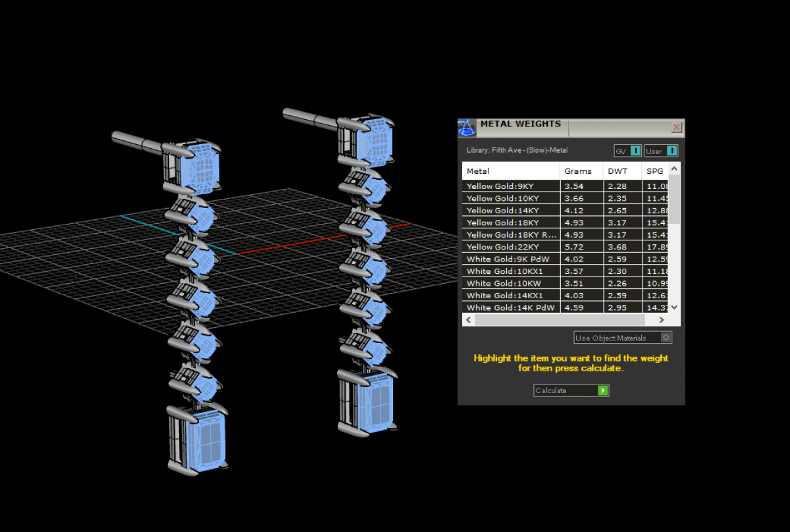Click the horizontal scrollbar track of table

point(566,319)
